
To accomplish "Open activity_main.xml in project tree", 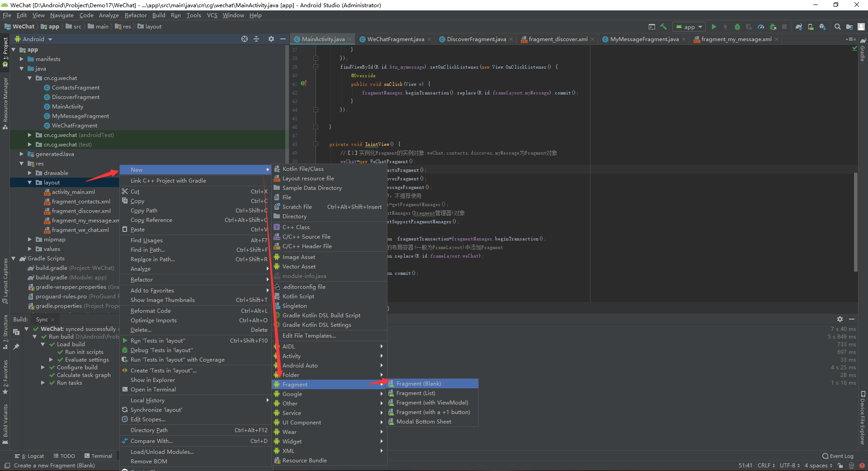I will click(73, 192).
